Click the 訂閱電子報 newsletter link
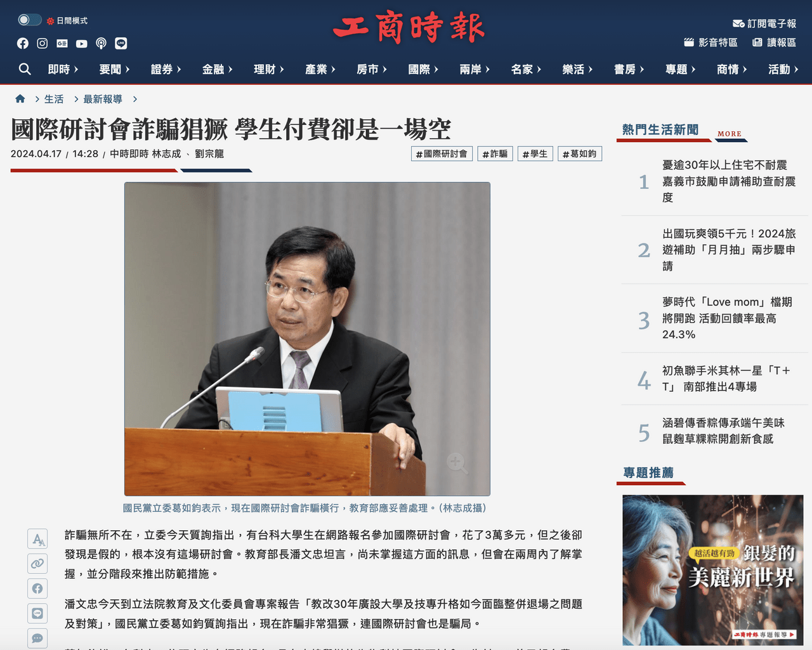 [764, 23]
